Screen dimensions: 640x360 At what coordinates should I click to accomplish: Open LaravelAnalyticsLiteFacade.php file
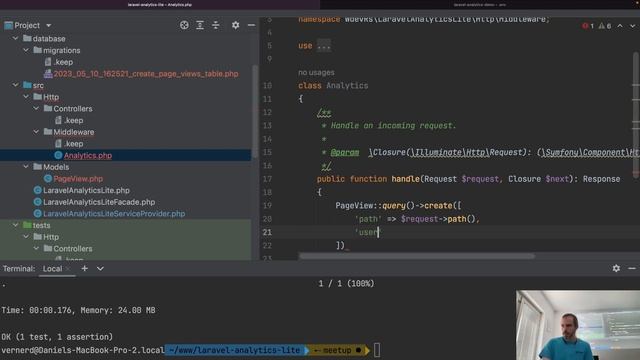99,202
